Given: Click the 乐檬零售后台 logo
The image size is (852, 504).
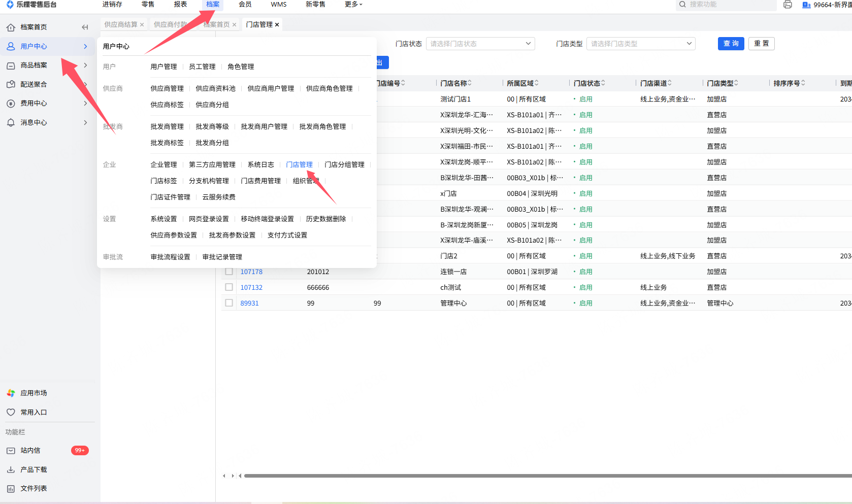Looking at the screenshot, I should click(31, 5).
